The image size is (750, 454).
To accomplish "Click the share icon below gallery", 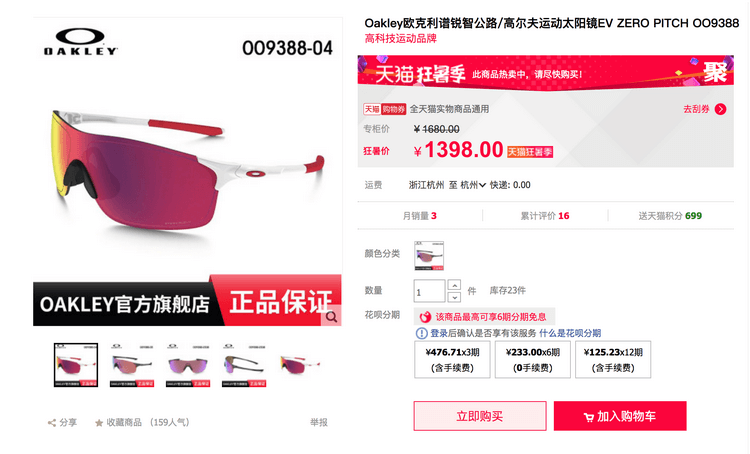I will [52, 422].
